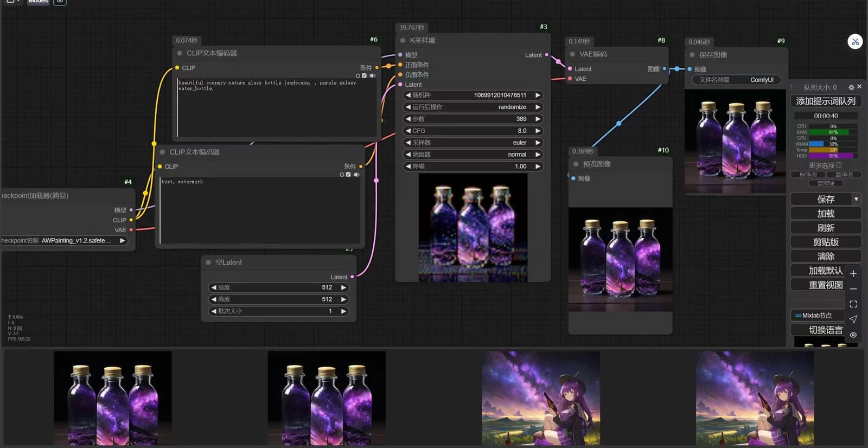Screen dimensions: 868x448
Task: Click the 清除 button
Action: (x=826, y=257)
